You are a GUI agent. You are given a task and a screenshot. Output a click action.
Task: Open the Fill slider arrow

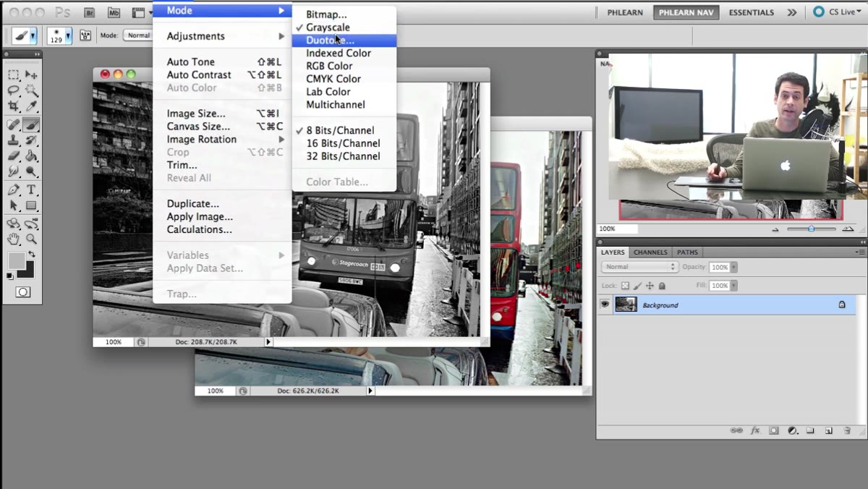coord(733,286)
